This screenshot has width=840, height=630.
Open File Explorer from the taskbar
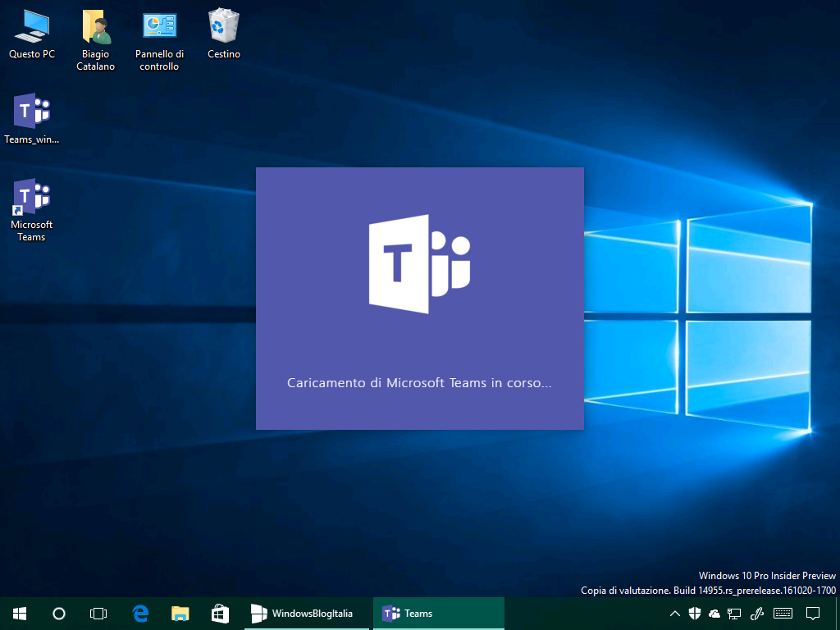click(x=180, y=614)
